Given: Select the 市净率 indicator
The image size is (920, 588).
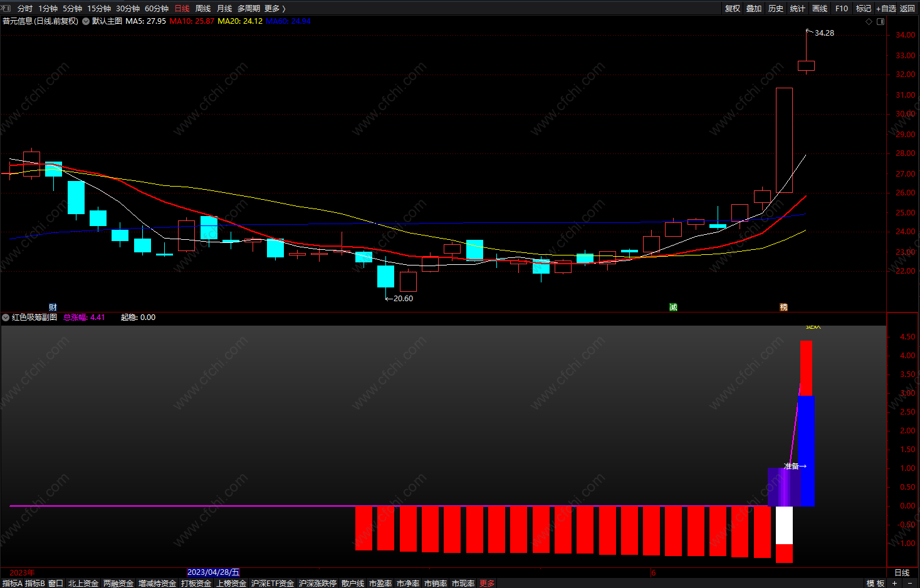Looking at the screenshot, I should coord(408,583).
